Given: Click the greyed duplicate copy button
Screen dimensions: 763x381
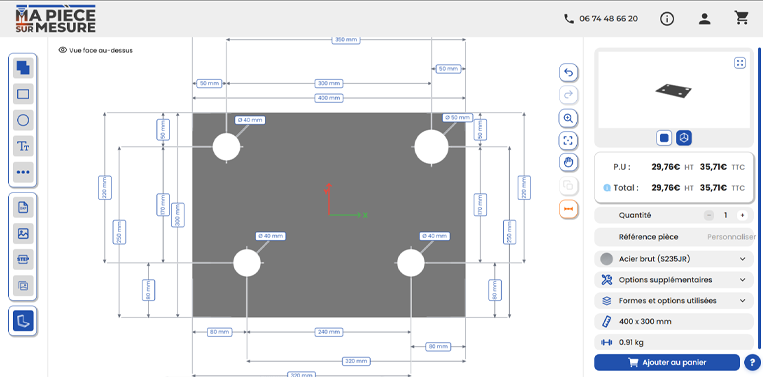Looking at the screenshot, I should click(x=568, y=185).
